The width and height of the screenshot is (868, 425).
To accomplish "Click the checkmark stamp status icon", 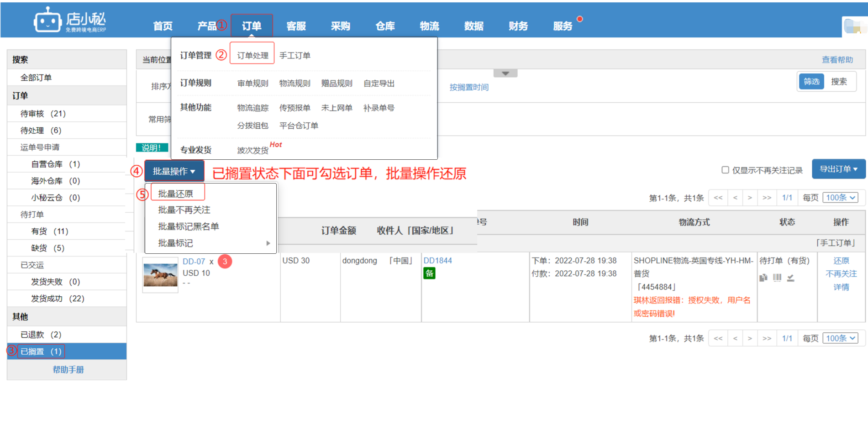I will 791,278.
